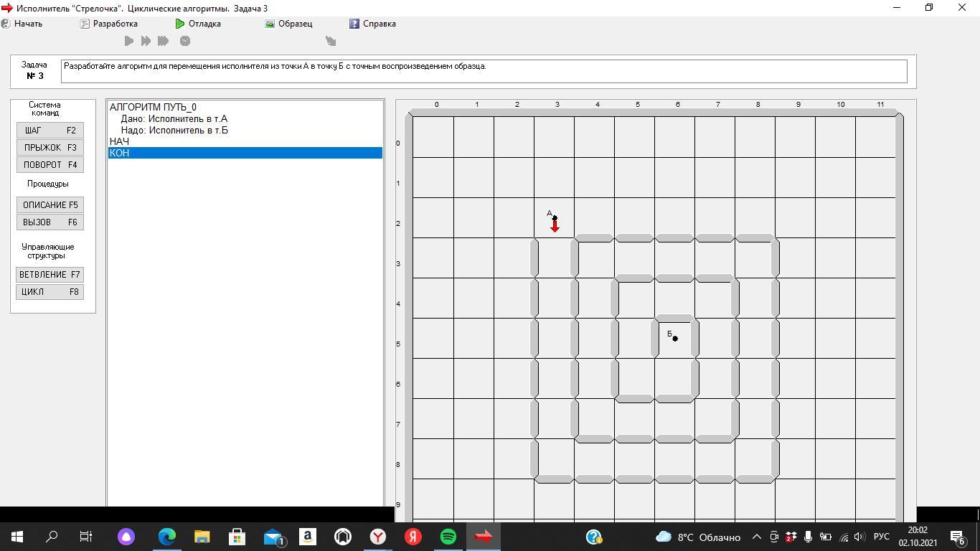Click the round stop icon in toolbar

(x=185, y=41)
